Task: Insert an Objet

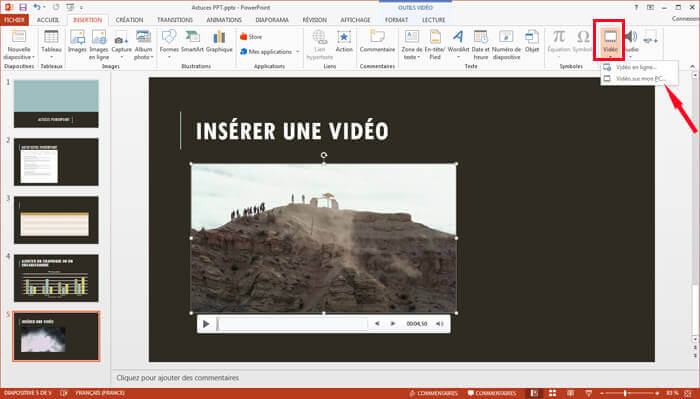Action: tap(532, 42)
